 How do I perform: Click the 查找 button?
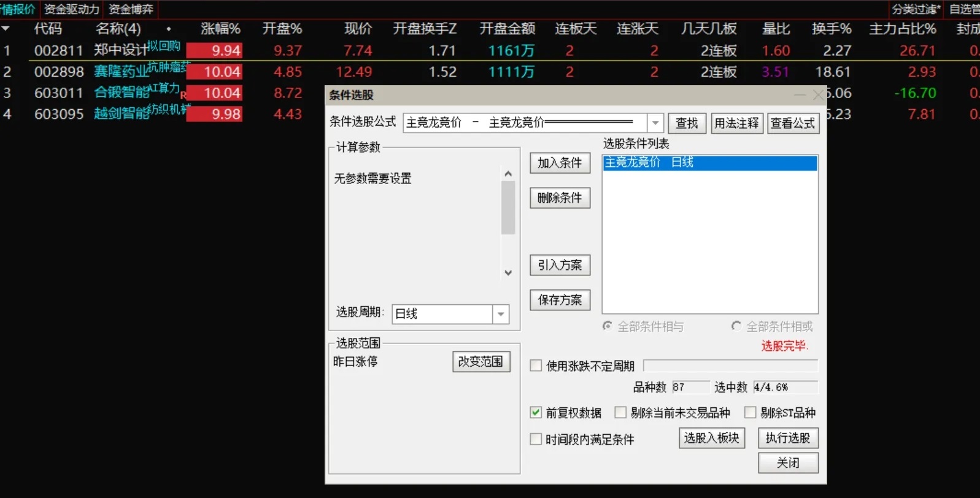pos(687,123)
